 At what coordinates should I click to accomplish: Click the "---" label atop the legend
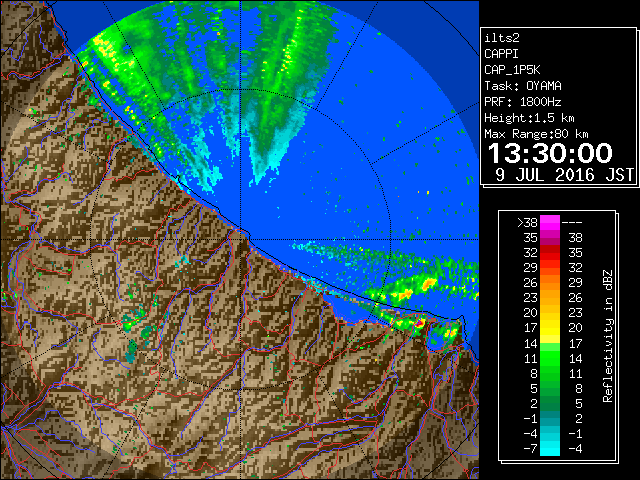[572, 223]
